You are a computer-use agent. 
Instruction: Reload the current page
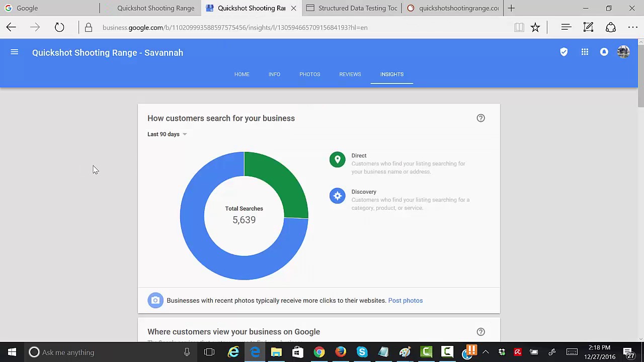[59, 28]
